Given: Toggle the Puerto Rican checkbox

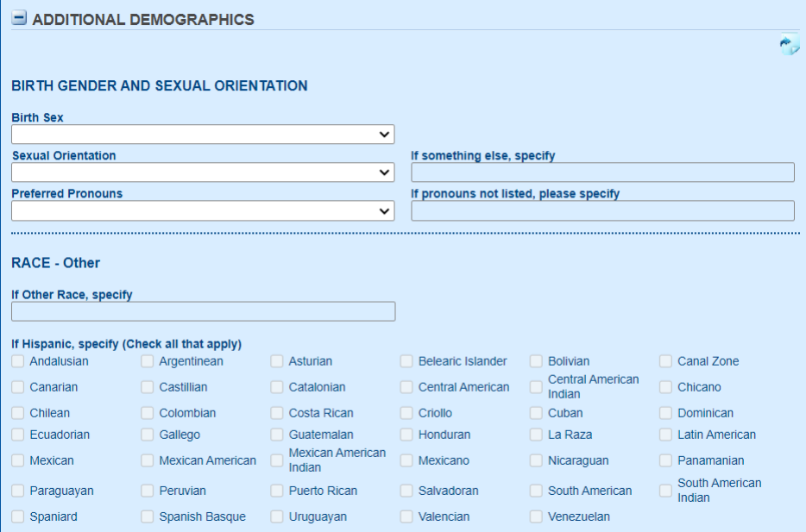Looking at the screenshot, I should 277,491.
